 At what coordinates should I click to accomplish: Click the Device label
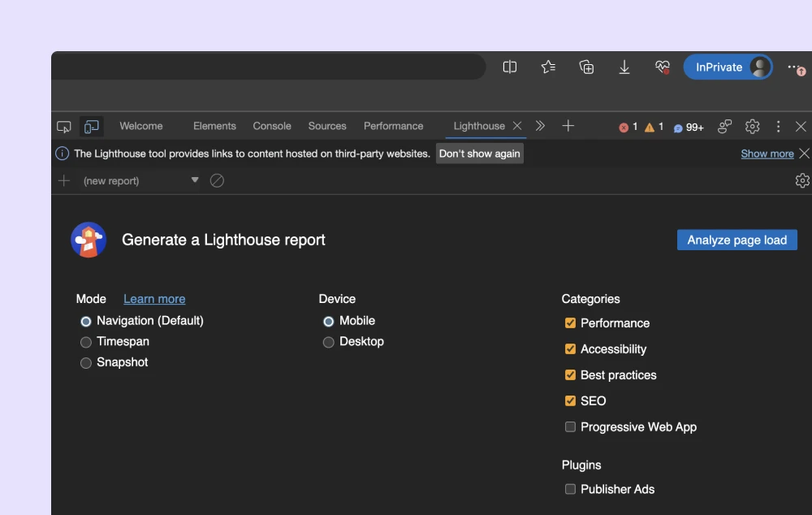(x=337, y=299)
